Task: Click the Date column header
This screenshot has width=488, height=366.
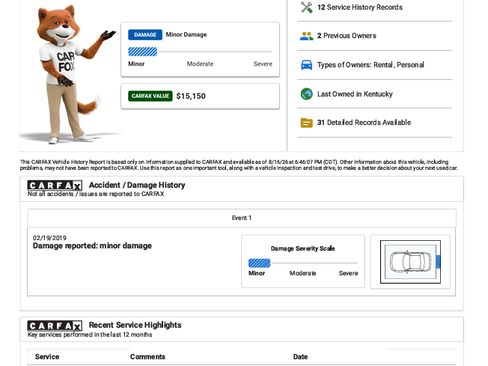Action: 300,357
